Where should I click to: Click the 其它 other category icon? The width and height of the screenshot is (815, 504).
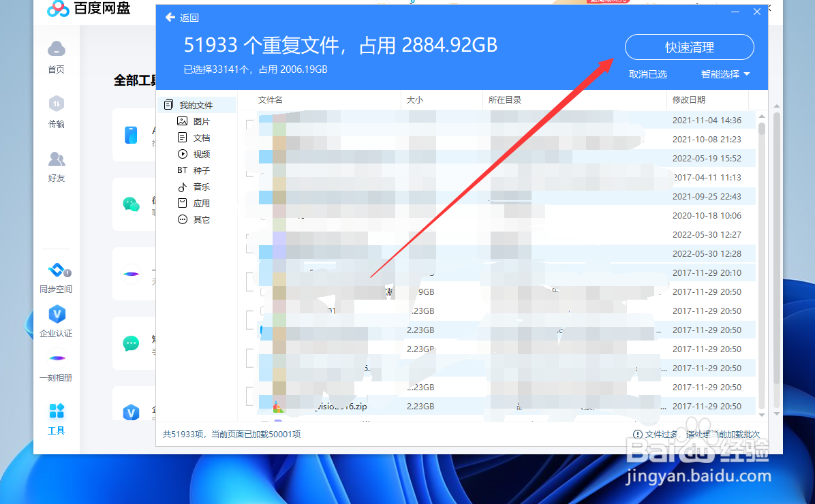click(182, 220)
